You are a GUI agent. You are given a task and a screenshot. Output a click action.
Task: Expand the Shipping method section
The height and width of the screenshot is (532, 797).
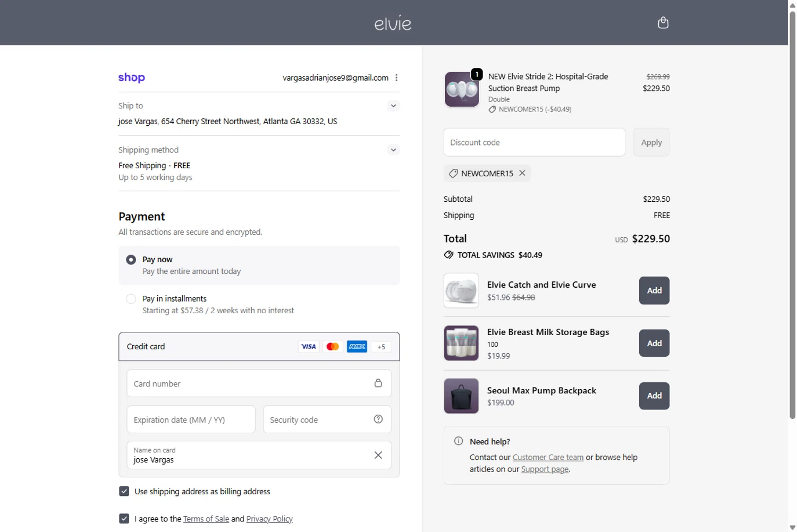(x=393, y=150)
